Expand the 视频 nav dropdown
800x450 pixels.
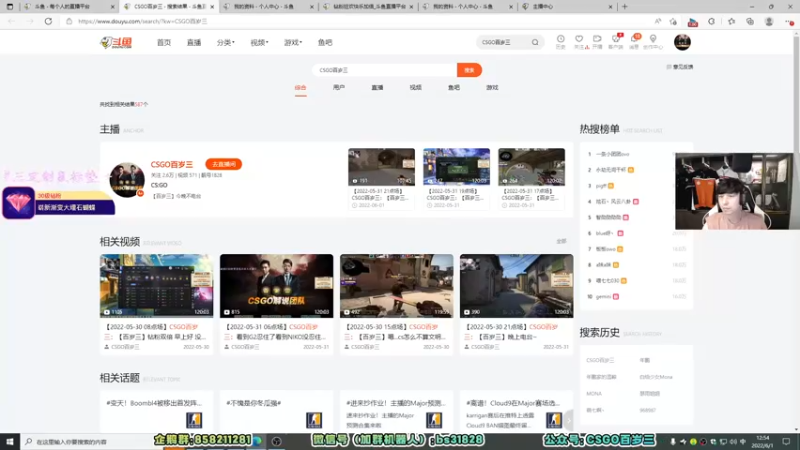coord(259,42)
